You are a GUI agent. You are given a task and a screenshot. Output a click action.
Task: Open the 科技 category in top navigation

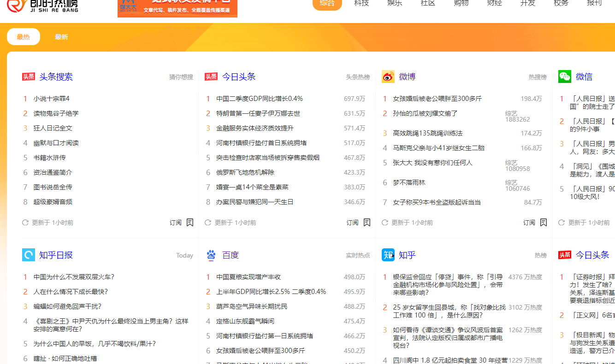click(x=361, y=3)
